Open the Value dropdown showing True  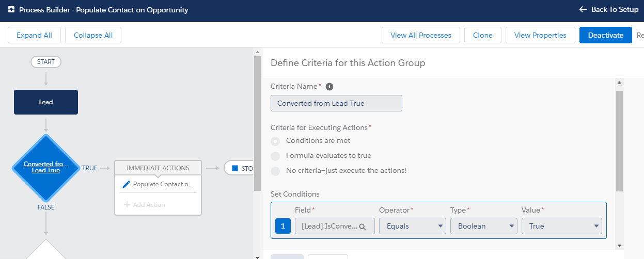coord(561,226)
